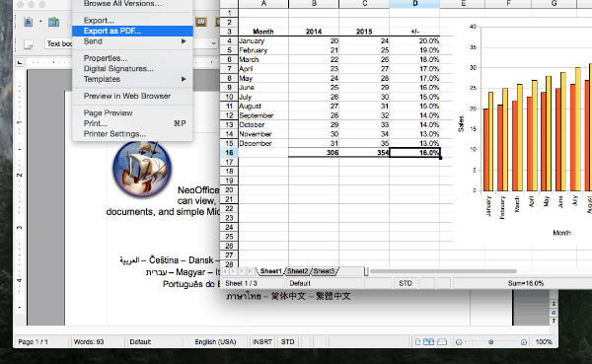Viewport: 592px width, 364px height.
Task: Select single-page view layout icon
Action: coord(418,342)
